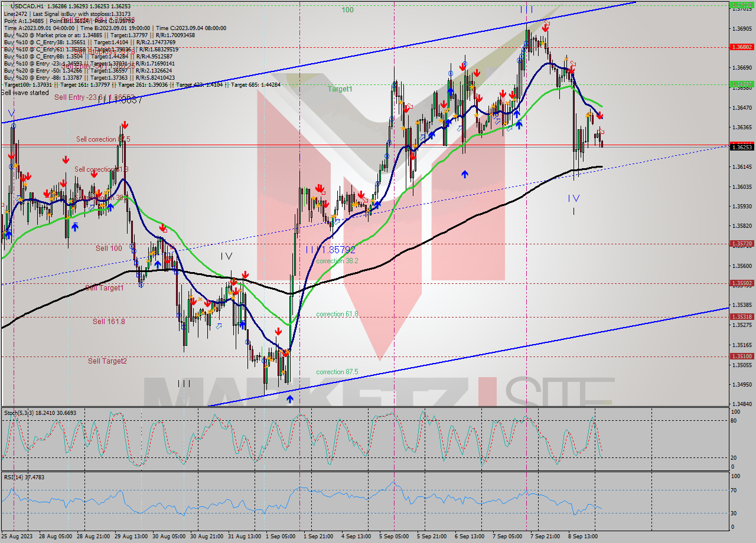Viewport: 756px width, 543px height.
Task: Select the green 'correction 87.5' label
Action: pyautogui.click(x=337, y=372)
